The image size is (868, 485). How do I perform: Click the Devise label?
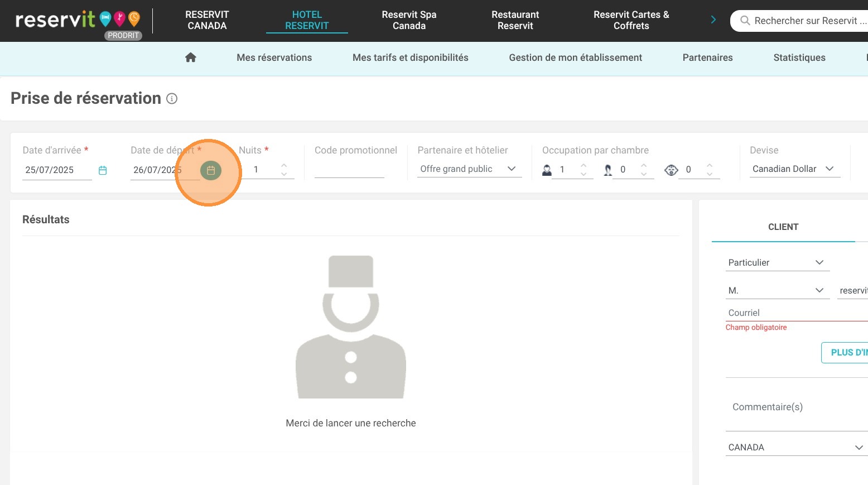tap(764, 150)
